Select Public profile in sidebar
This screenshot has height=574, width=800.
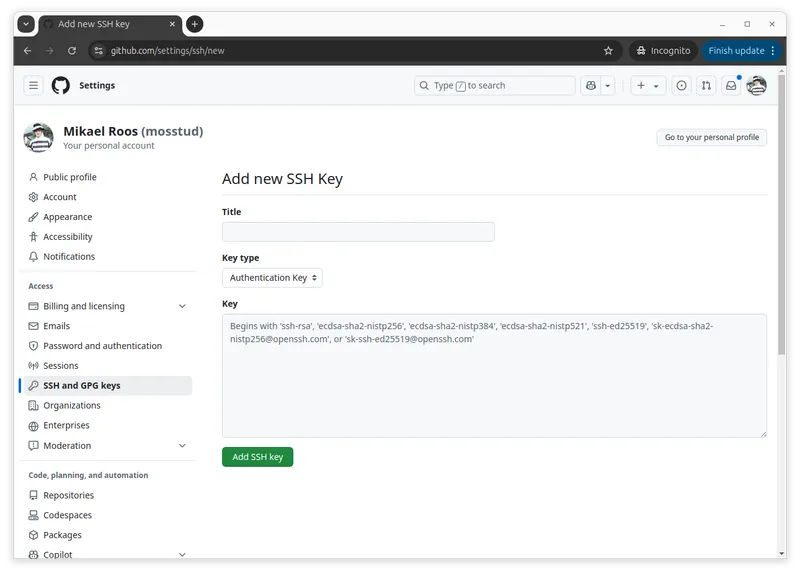pyautogui.click(x=70, y=177)
